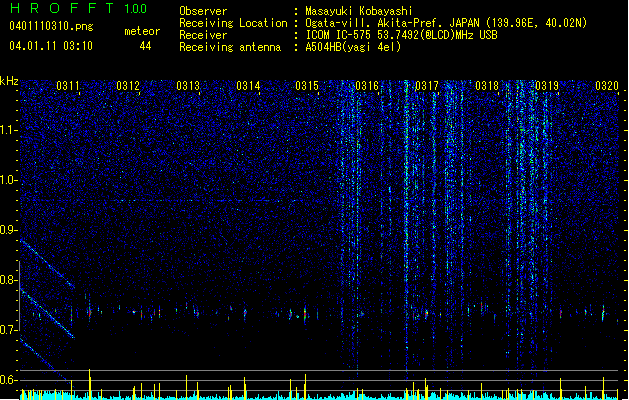Click the 0.6 kHz axis label
This screenshot has height=400, width=629.
click(9, 380)
